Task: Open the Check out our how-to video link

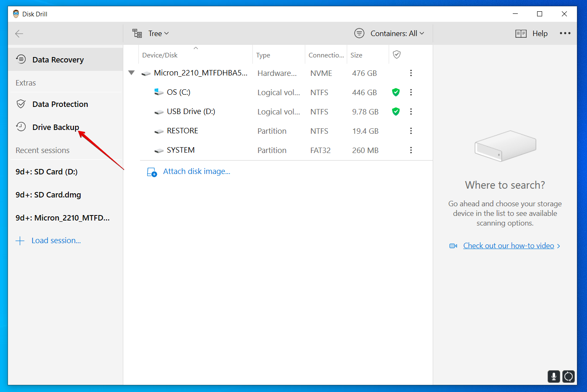Action: click(509, 246)
